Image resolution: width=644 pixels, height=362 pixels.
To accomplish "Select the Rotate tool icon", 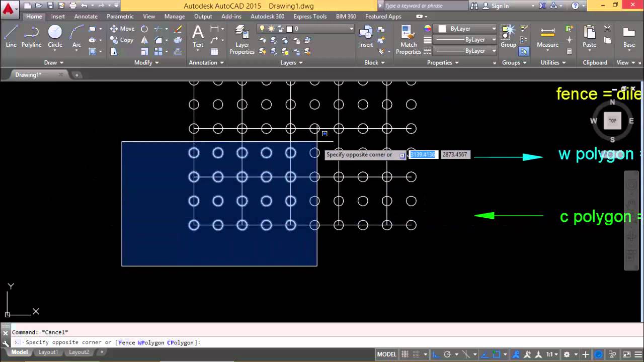I will (144, 29).
